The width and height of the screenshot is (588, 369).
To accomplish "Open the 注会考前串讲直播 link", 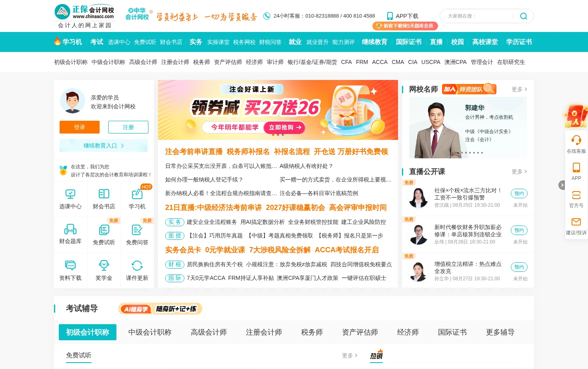I will [x=194, y=152].
